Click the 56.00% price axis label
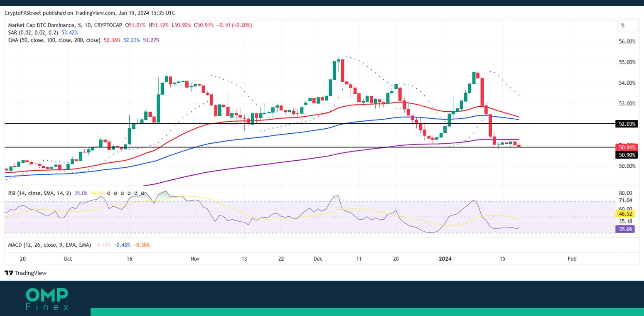This screenshot has height=316, width=644. 627,42
